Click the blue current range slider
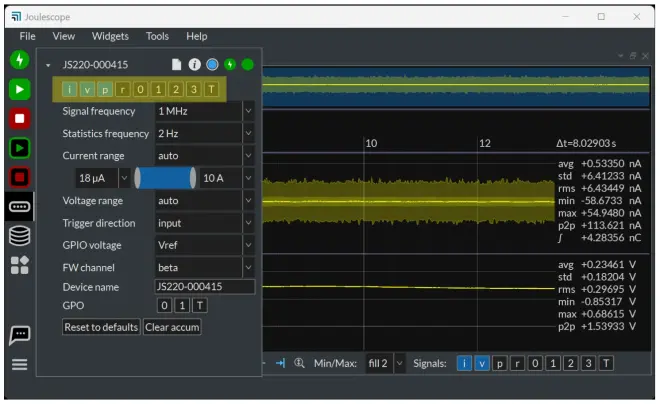Viewport: 660px width, 404px height. [165, 178]
